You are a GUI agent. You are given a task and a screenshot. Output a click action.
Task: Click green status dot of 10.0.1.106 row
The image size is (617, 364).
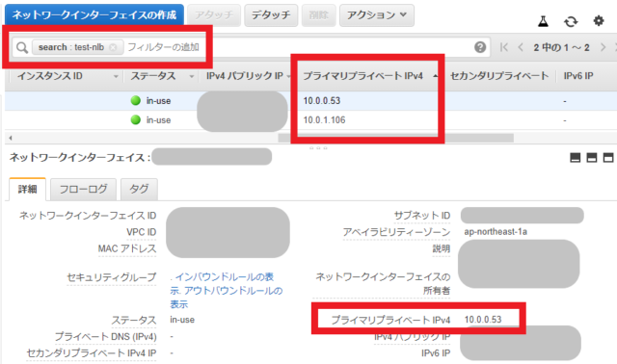[135, 120]
